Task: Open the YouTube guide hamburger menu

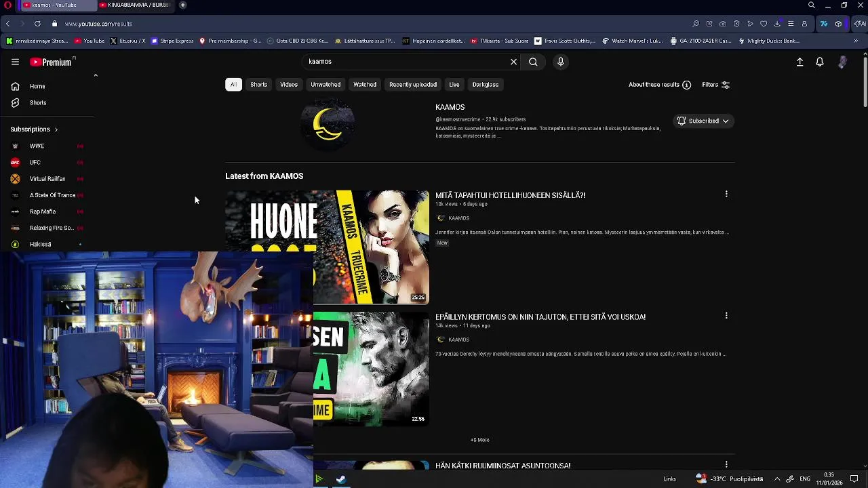Action: tap(15, 62)
